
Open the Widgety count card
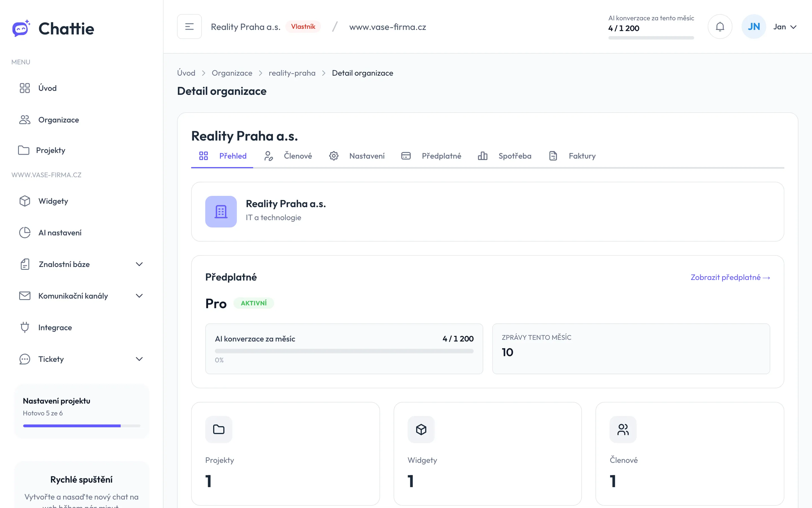coord(487,454)
